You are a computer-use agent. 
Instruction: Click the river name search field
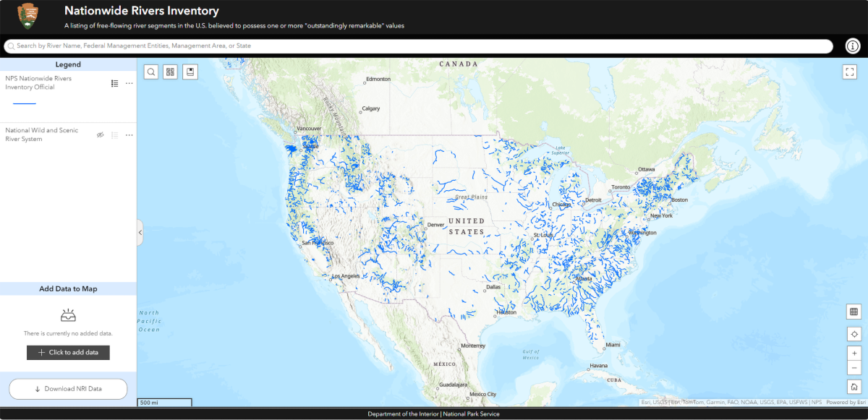click(420, 46)
